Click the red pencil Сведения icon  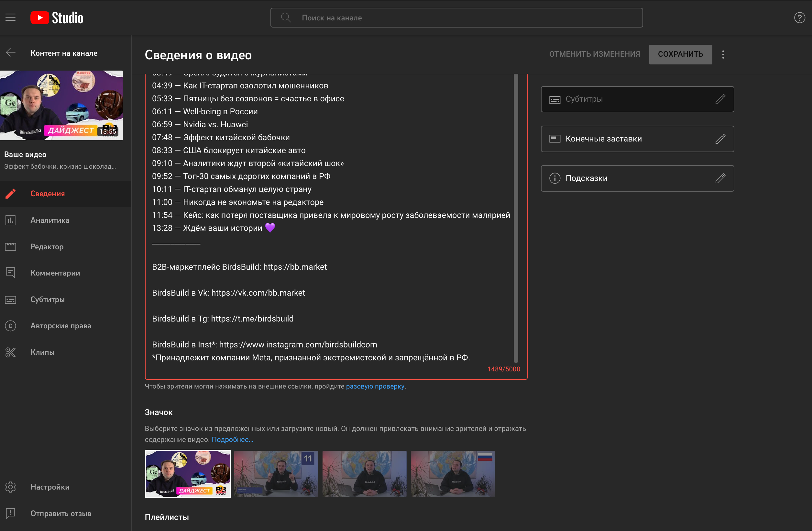click(11, 194)
